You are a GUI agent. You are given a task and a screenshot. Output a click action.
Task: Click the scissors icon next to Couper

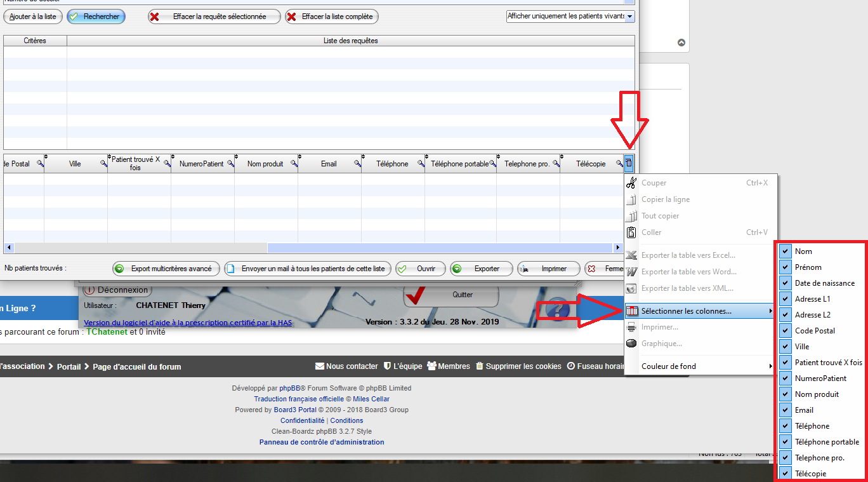tap(631, 183)
